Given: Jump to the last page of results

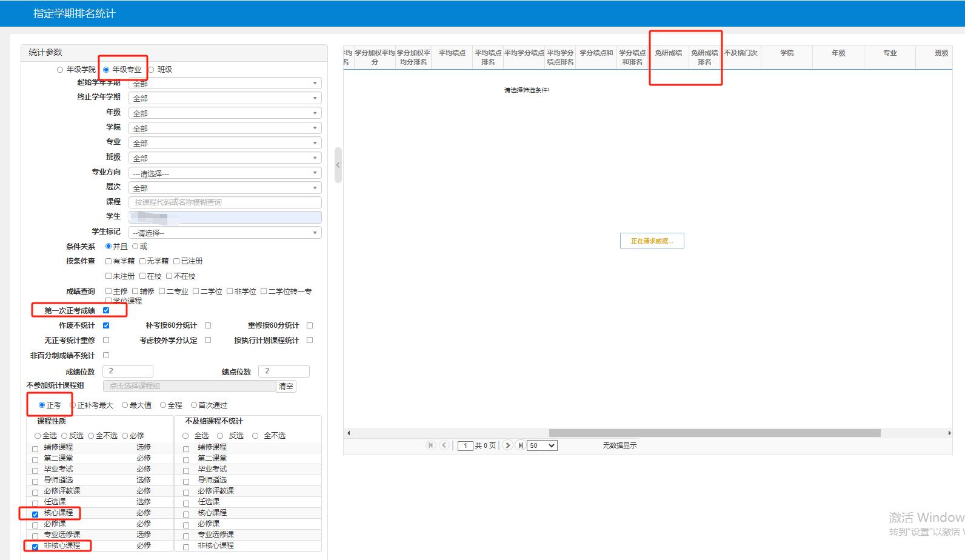Looking at the screenshot, I should [x=520, y=445].
